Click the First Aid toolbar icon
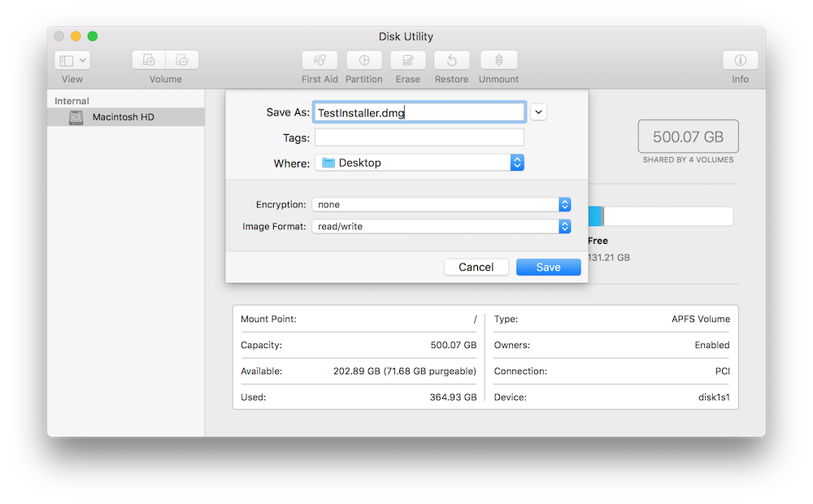The image size is (813, 504). (320, 60)
